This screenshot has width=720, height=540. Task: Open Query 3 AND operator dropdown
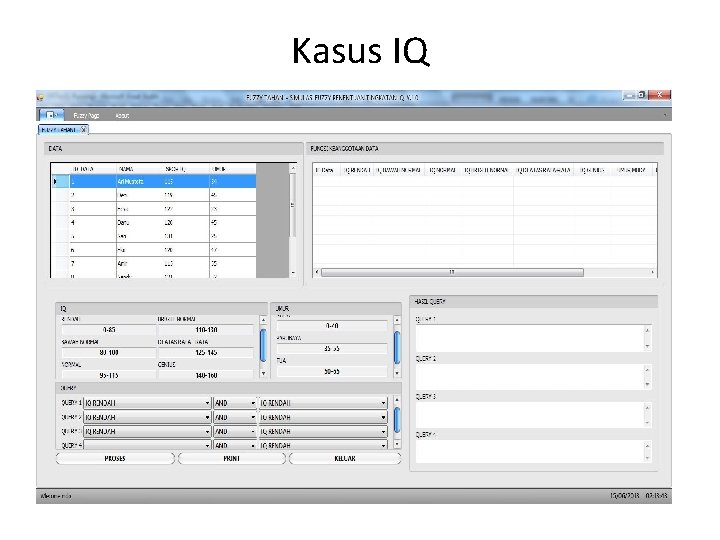tap(235, 432)
